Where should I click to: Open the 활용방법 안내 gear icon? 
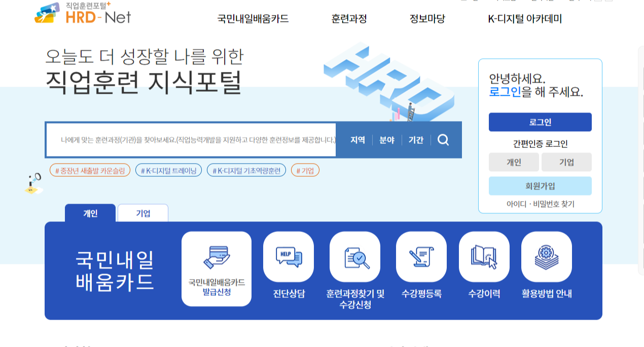547,257
